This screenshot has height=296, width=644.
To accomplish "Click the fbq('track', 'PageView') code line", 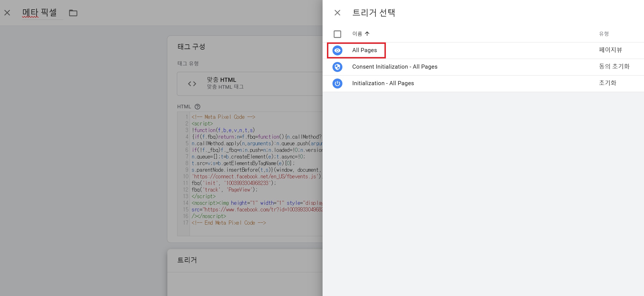I will click(225, 190).
